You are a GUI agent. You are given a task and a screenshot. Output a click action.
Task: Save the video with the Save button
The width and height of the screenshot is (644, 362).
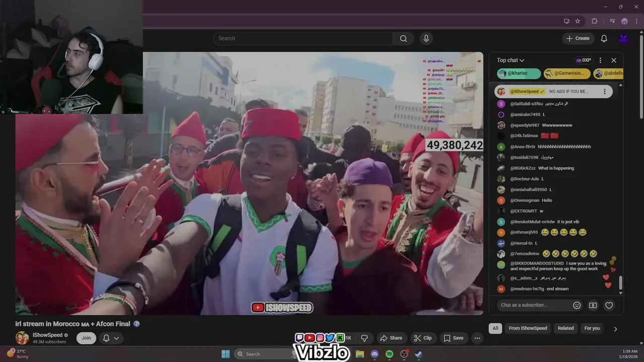point(453,338)
